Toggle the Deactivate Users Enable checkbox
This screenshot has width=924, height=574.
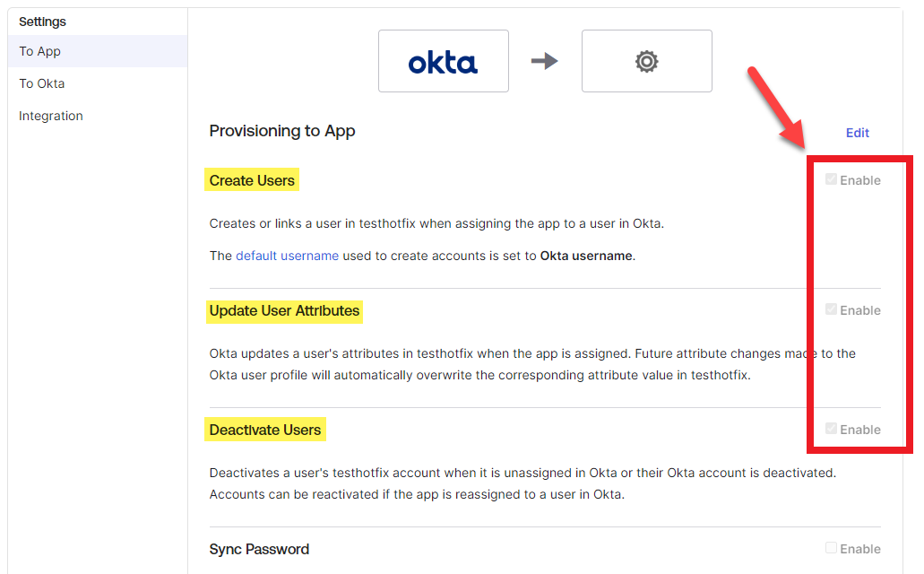tap(831, 429)
